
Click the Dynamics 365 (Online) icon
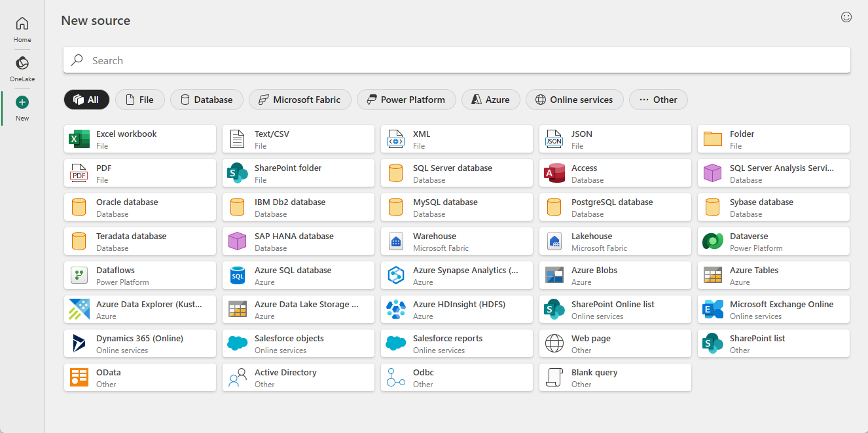click(79, 343)
